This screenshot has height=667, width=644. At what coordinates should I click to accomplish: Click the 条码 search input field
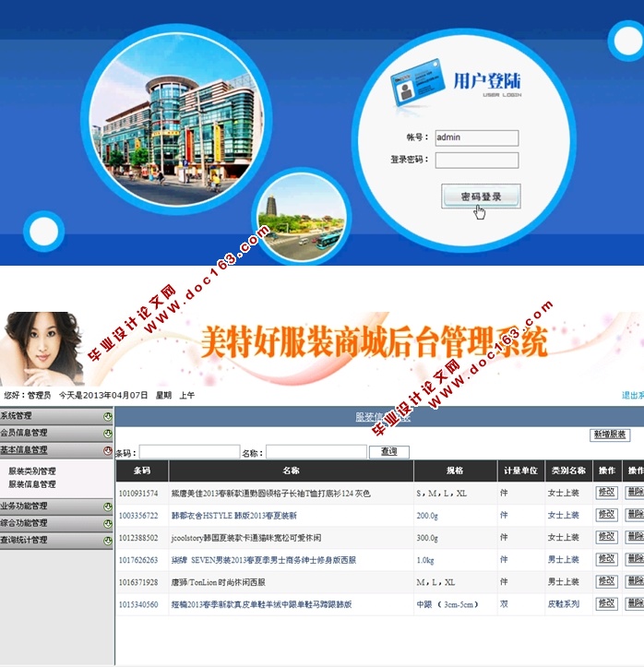click(x=190, y=452)
